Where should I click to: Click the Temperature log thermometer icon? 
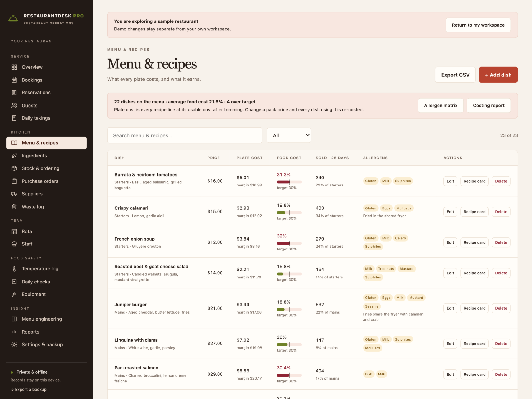tap(14, 269)
